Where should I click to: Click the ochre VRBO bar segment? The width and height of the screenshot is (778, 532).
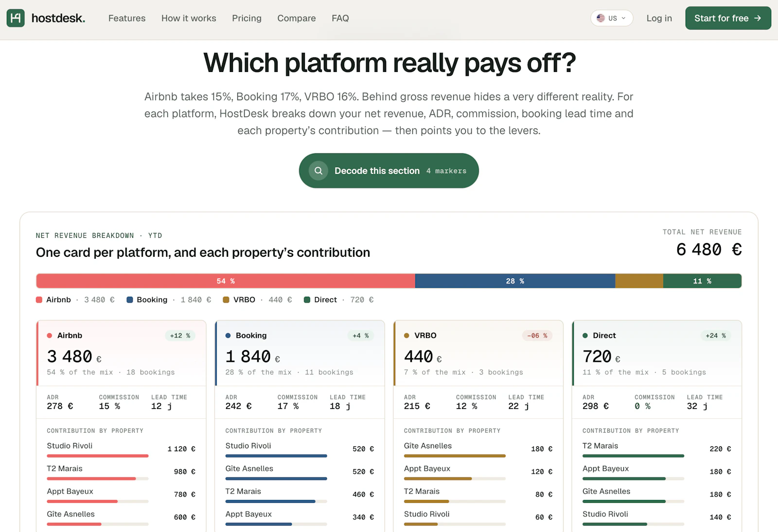click(x=639, y=281)
